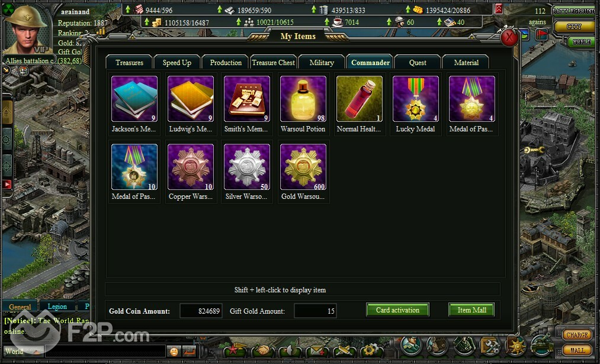Open the settings gear in bottom toolbar
This screenshot has height=364, width=600.
[369, 350]
